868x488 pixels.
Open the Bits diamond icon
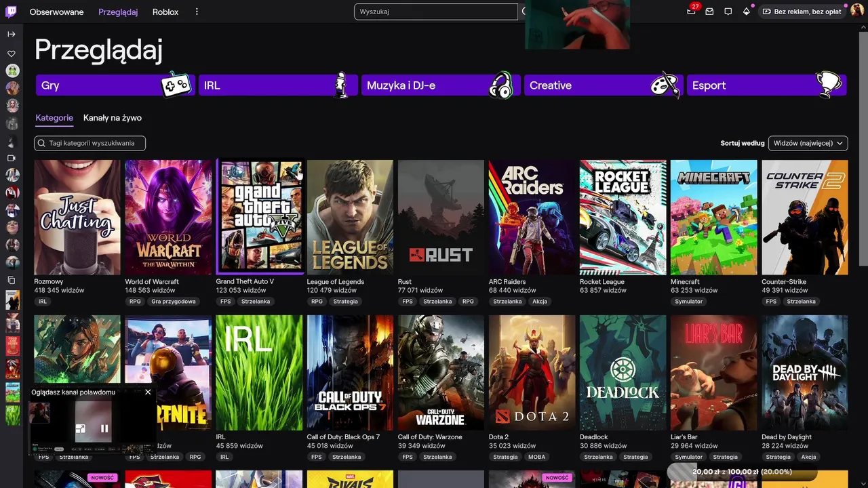pyautogui.click(x=747, y=12)
